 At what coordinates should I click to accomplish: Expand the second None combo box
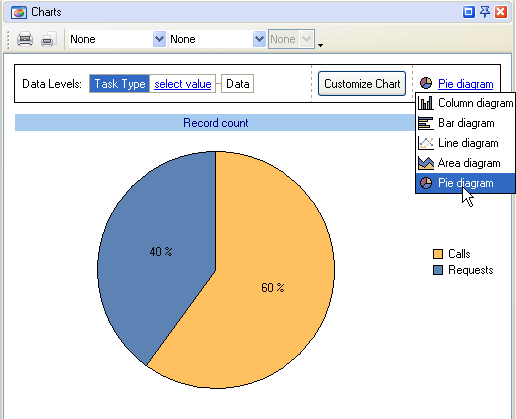pyautogui.click(x=216, y=39)
